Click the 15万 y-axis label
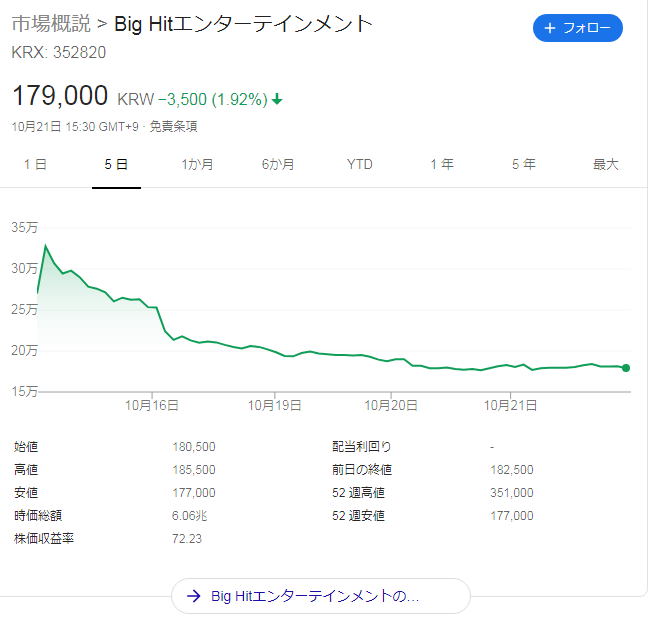Image resolution: width=661 pixels, height=617 pixels. coord(24,391)
